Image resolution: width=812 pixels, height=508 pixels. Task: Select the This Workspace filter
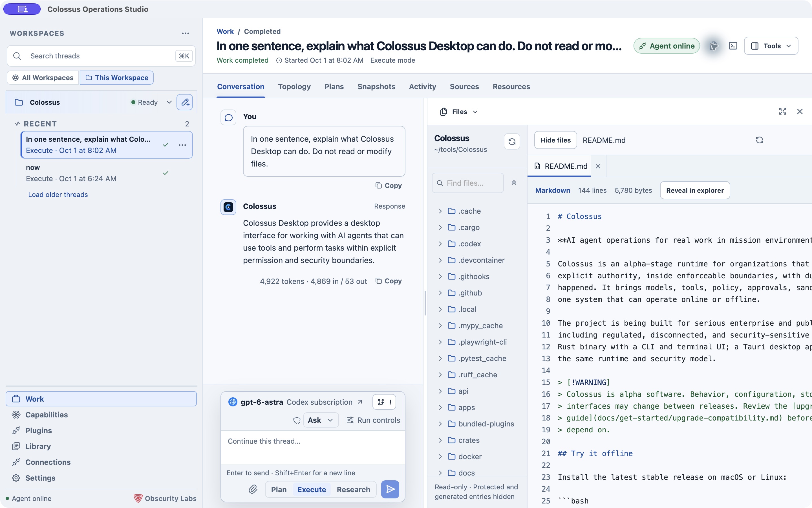[x=117, y=78]
